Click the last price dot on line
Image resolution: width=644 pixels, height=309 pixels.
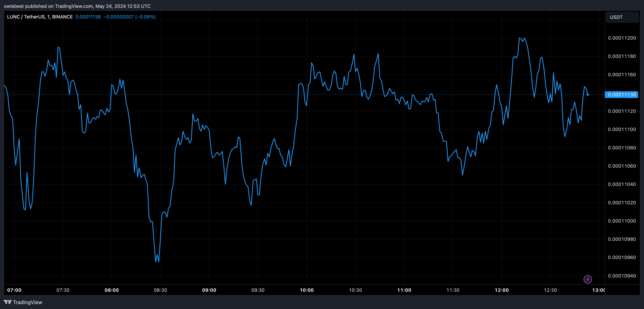tap(588, 95)
